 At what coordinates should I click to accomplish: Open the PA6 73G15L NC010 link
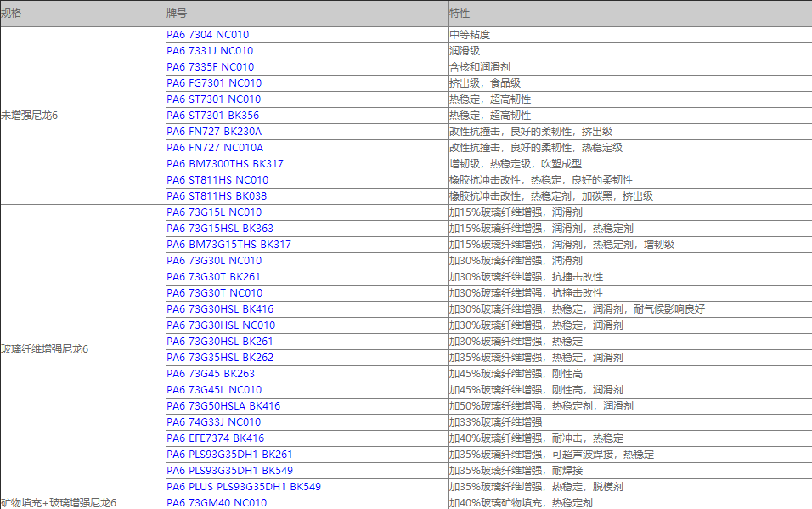point(214,212)
